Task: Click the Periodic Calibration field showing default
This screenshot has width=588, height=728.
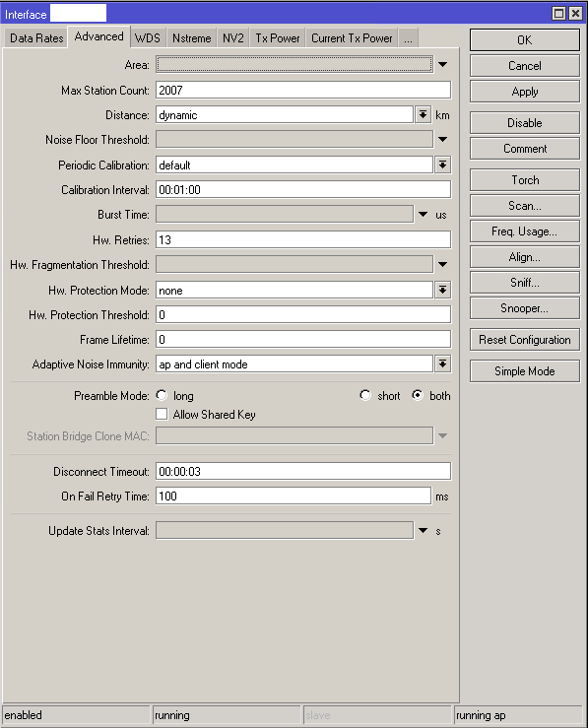Action: [294, 165]
